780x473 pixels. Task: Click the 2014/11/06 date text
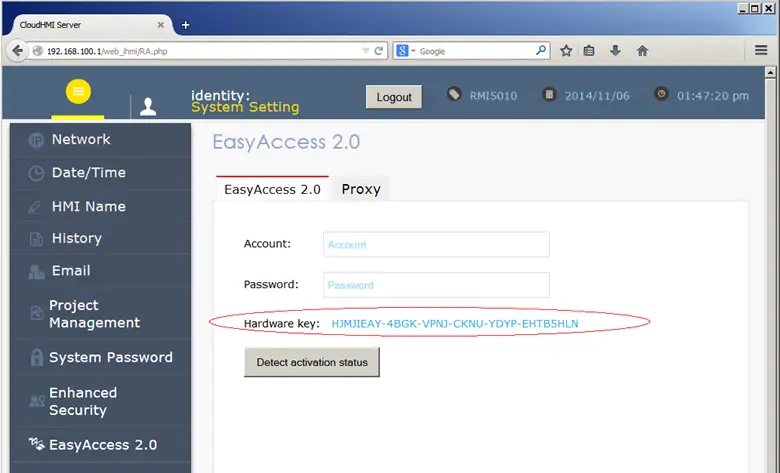(597, 96)
